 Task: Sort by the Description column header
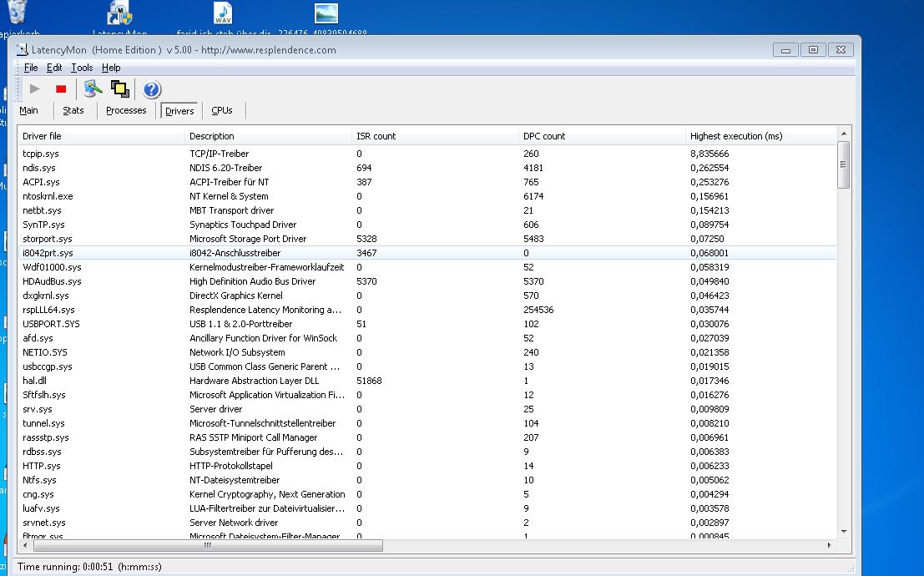(x=268, y=136)
